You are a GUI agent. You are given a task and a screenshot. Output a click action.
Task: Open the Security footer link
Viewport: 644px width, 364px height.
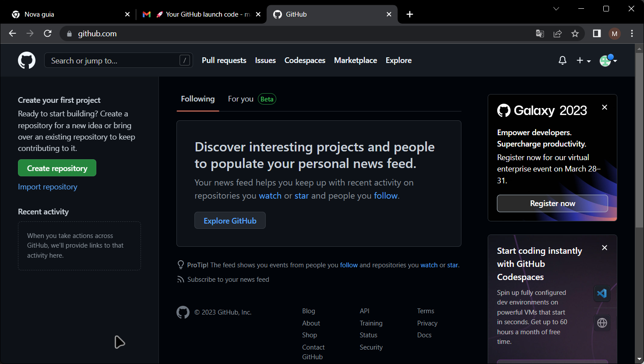tap(371, 347)
